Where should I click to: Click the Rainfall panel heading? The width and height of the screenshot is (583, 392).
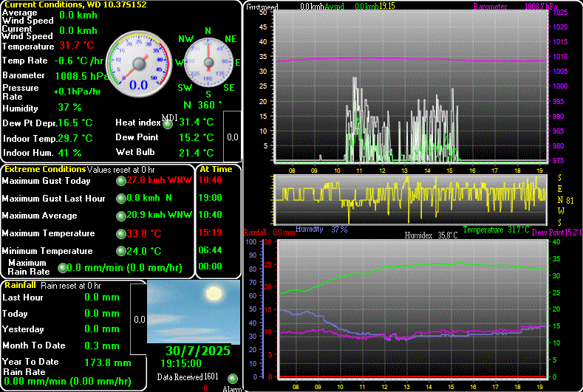tap(20, 286)
